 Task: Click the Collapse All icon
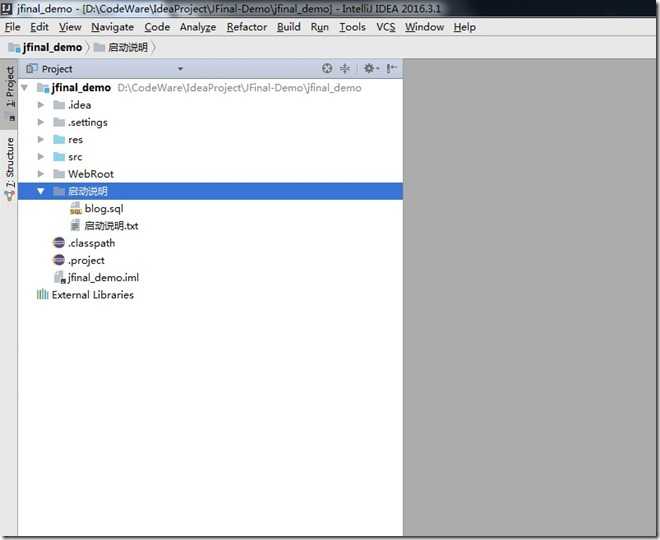pyautogui.click(x=345, y=68)
